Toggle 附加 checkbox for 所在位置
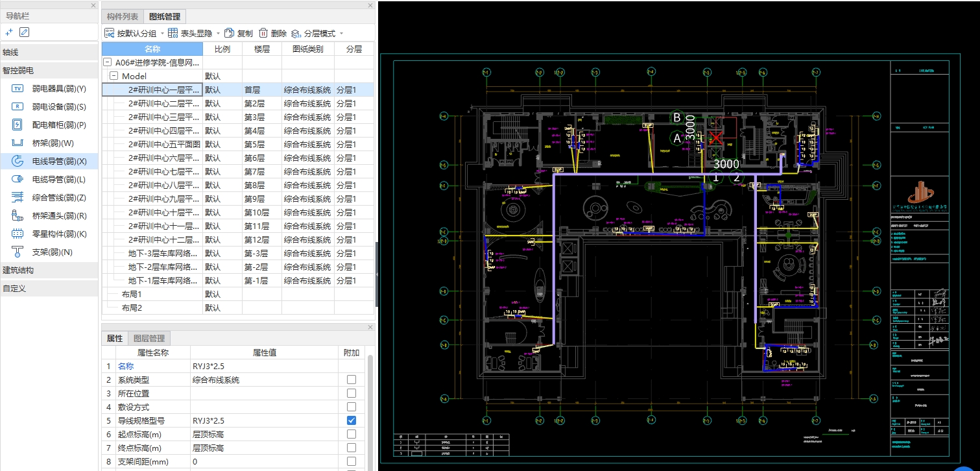Viewport: 980px width, 471px height. pyautogui.click(x=352, y=393)
